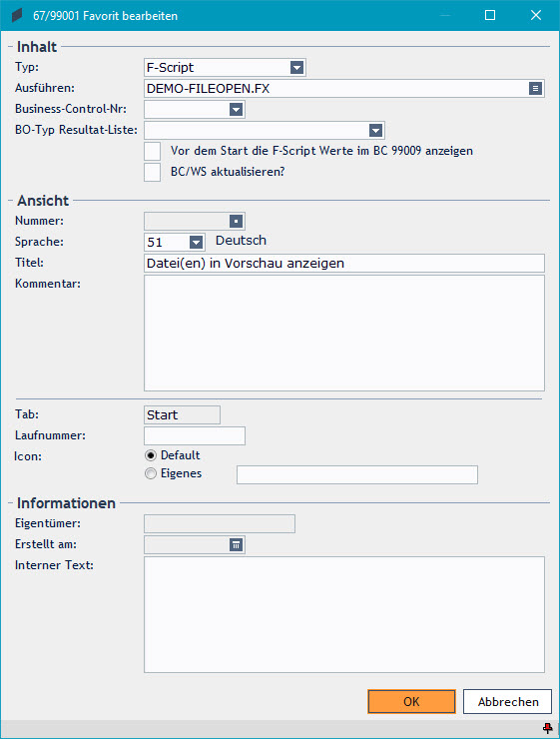Click the square icon in the Nummer field

point(236,221)
